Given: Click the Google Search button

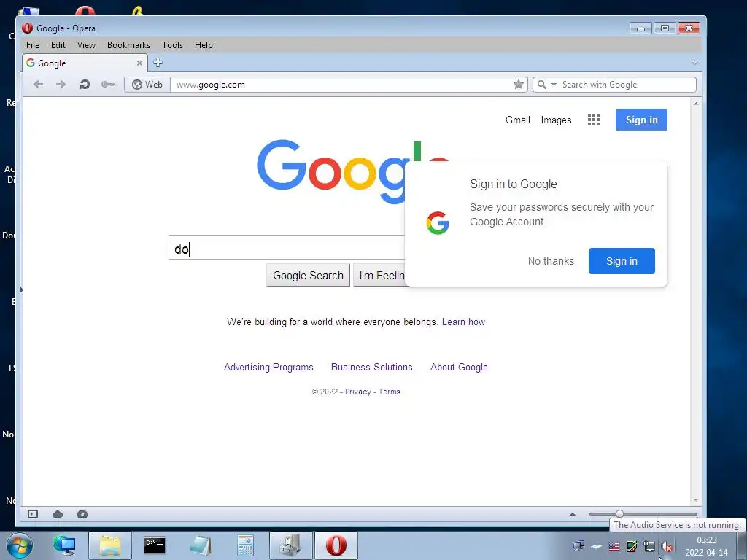Looking at the screenshot, I should tap(309, 275).
